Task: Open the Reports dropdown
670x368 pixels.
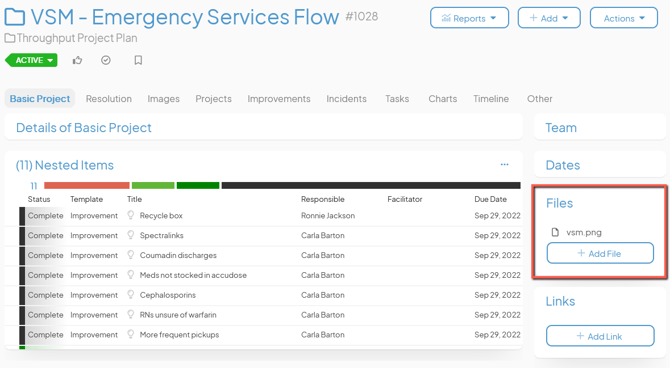Action: tap(469, 18)
